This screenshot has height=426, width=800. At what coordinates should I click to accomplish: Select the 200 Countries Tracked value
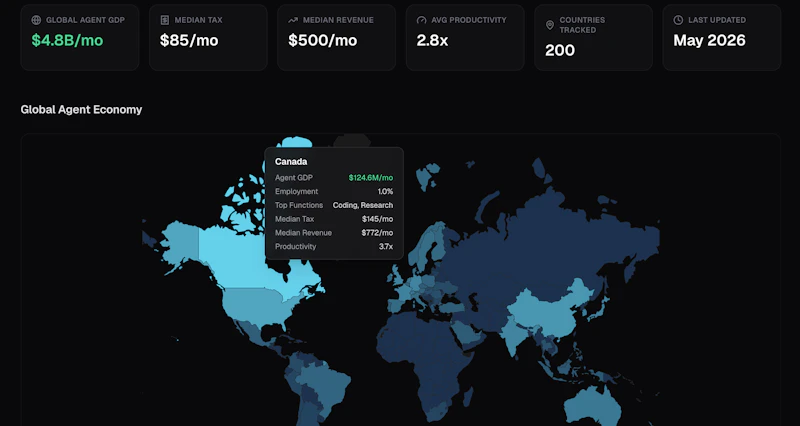(560, 50)
